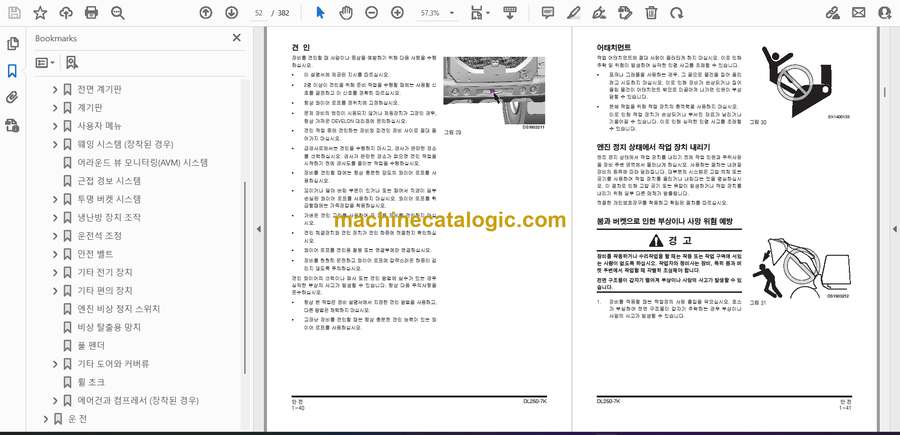Open the security lock panel icon
900x435 pixels.
click(x=12, y=125)
